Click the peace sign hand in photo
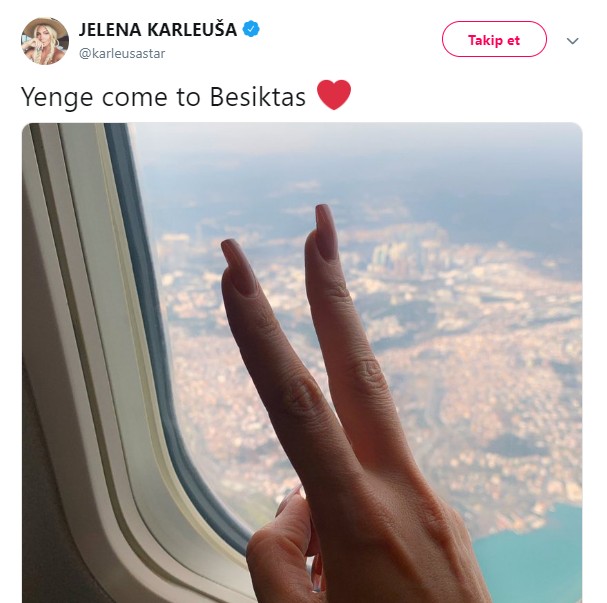Image resolution: width=607 pixels, height=603 pixels. 348,406
